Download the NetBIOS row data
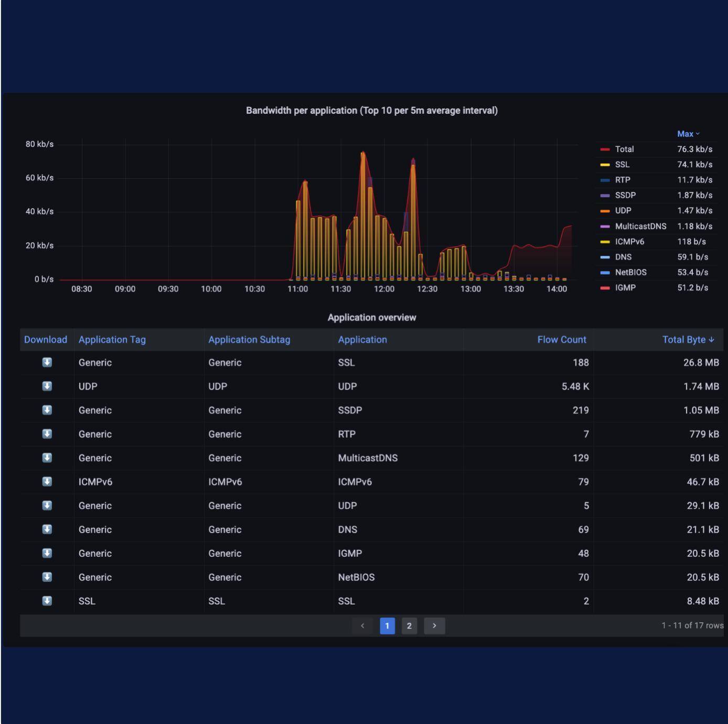This screenshot has height=724, width=728. point(47,577)
